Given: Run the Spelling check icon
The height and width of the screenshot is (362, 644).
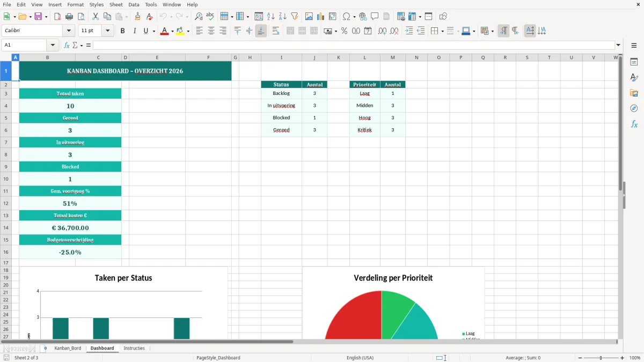Looking at the screenshot, I should coord(210,17).
